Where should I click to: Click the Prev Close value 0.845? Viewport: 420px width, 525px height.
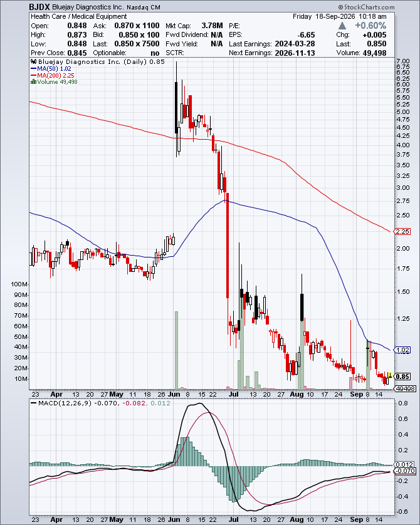coord(77,53)
